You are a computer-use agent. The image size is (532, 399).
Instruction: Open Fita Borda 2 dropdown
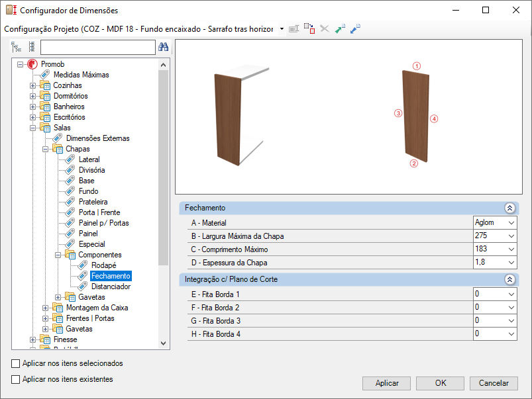coord(511,308)
